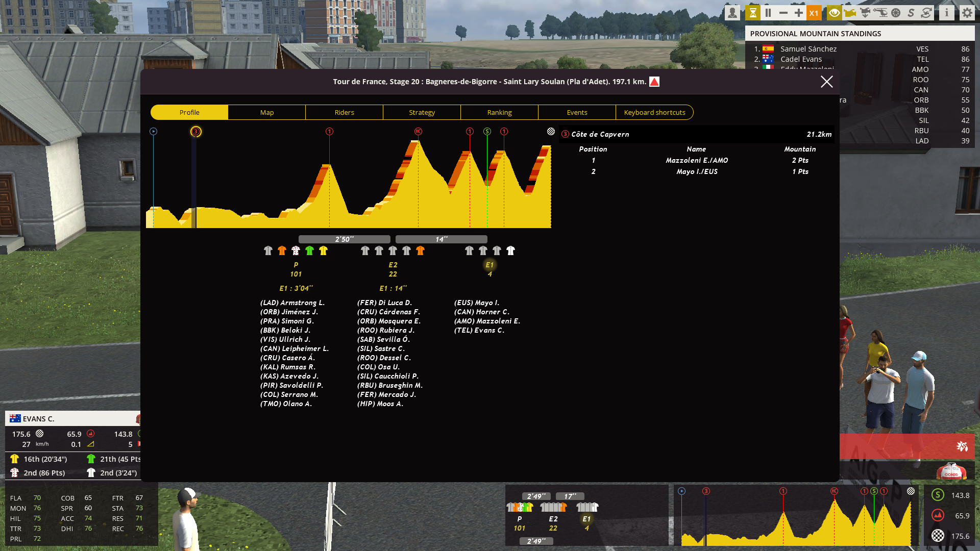Viewport: 980px width, 551px height.
Task: Click the green jersey 21st points entry
Action: [x=113, y=459]
